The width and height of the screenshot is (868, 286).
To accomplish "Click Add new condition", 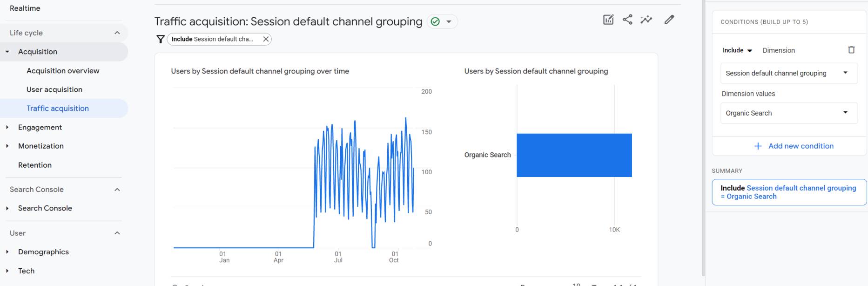I will click(x=794, y=146).
